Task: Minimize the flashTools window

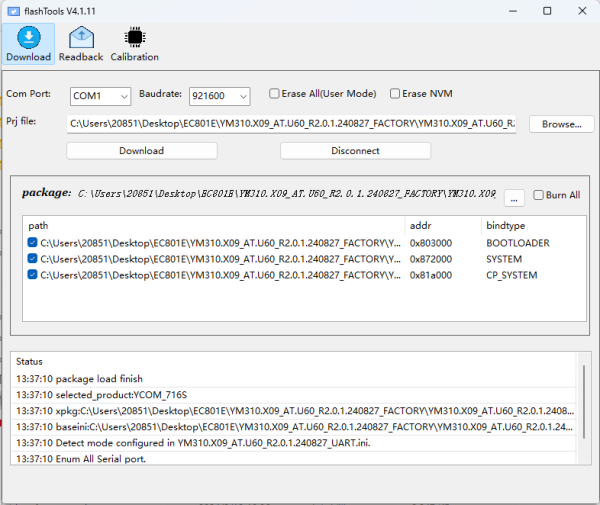Action: pos(513,11)
